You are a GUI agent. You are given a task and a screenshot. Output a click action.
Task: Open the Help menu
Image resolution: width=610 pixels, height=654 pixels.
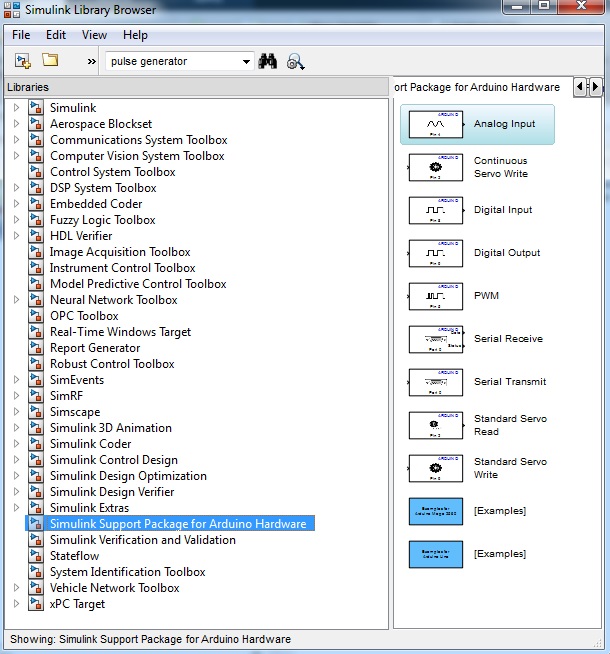tap(135, 35)
